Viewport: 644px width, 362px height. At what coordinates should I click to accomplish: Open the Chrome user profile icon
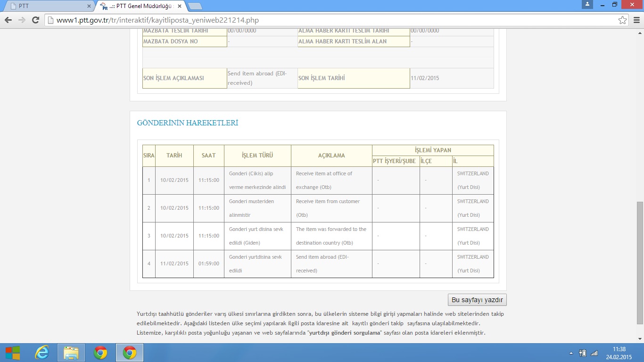[587, 4]
